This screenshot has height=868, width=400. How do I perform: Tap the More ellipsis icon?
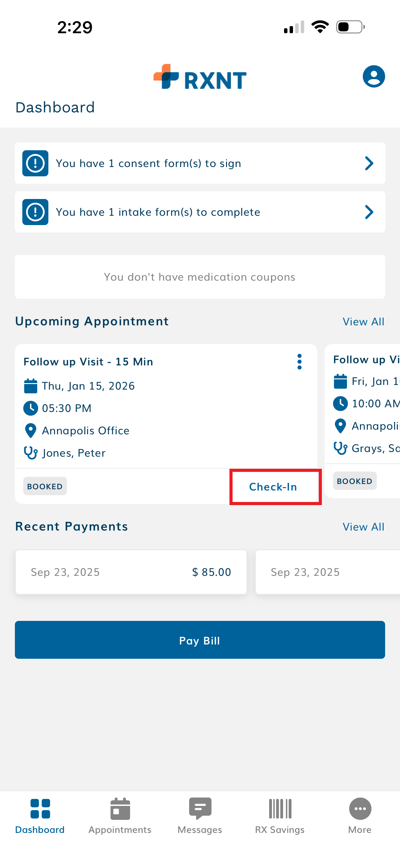(360, 809)
